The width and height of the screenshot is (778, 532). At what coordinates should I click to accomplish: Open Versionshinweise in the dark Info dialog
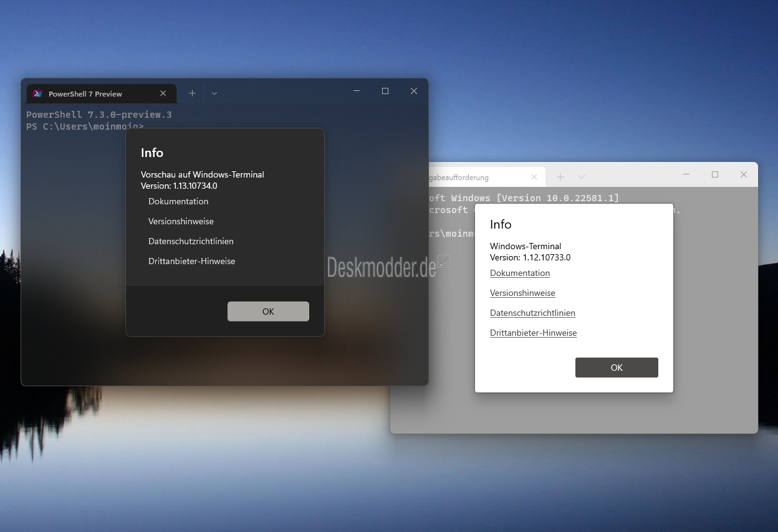(181, 221)
